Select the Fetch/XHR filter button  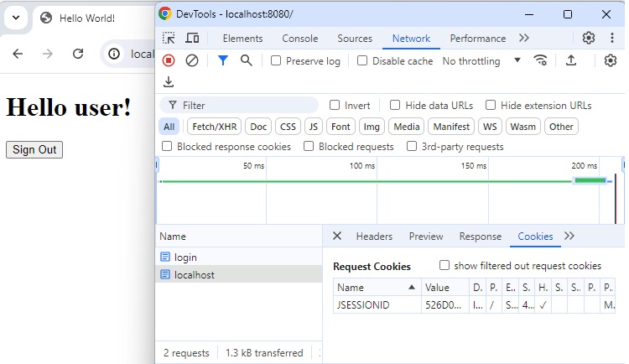tap(214, 127)
